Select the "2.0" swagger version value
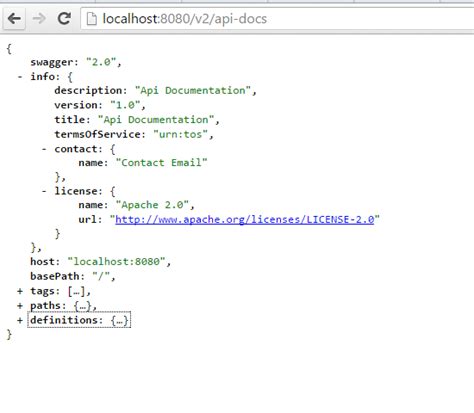The image size is (474, 413). (101, 62)
